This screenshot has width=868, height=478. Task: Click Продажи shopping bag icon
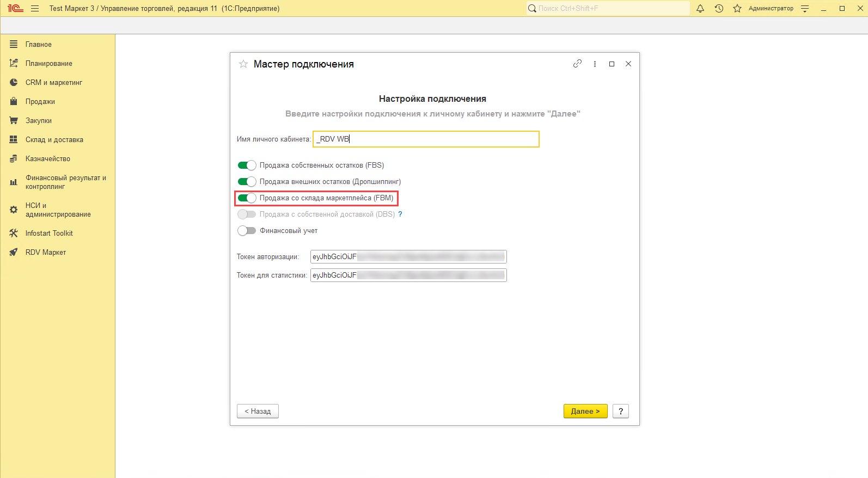(x=14, y=101)
